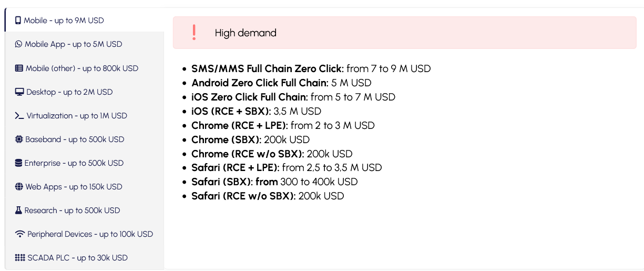
Task: Show Peripheral Devices - up to 100k USD tab
Action: coord(90,234)
